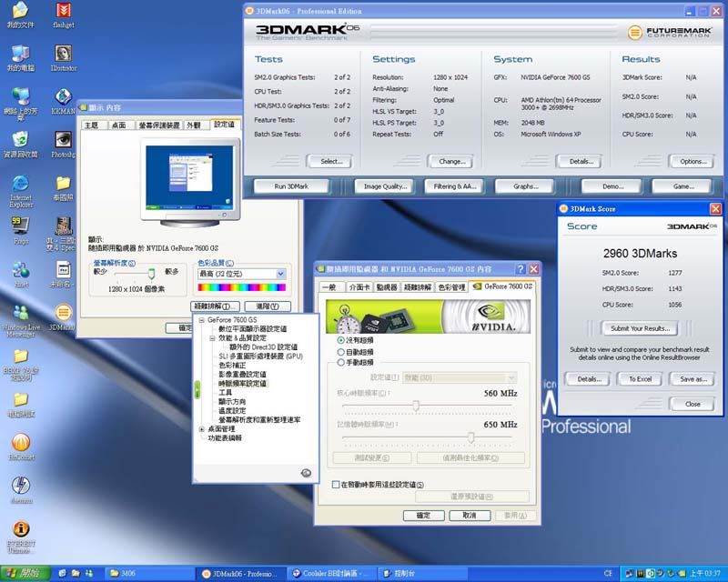Collapse the GeForce 7600 GS tree node
This screenshot has width=728, height=582.
click(201, 320)
